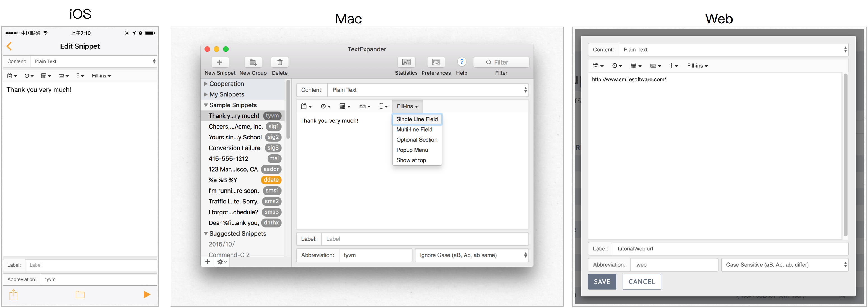Open the Fill-ins menu in iOS toolbar
The width and height of the screenshot is (868, 308).
pos(101,76)
